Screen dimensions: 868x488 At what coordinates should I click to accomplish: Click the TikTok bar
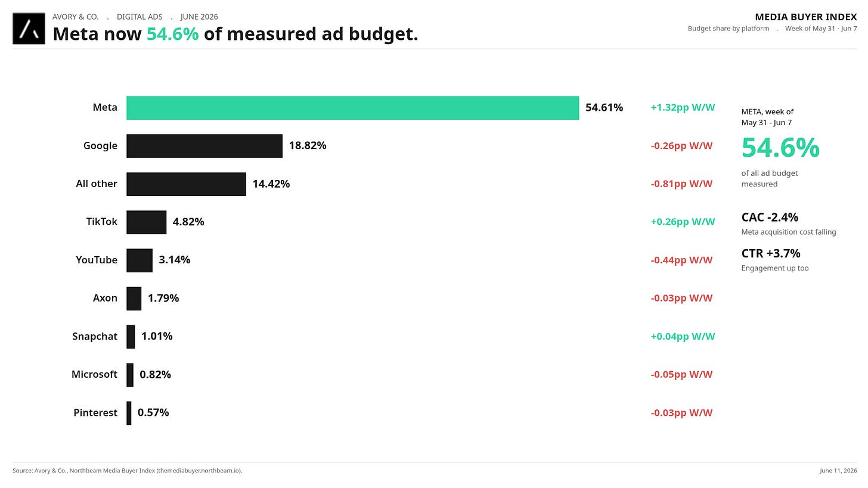click(146, 222)
